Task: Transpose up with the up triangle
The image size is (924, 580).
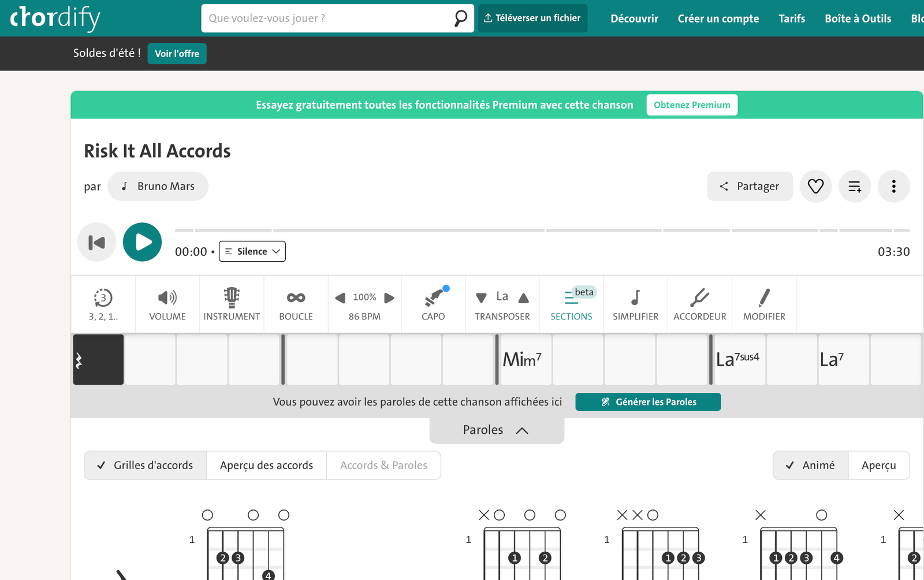Action: click(523, 298)
